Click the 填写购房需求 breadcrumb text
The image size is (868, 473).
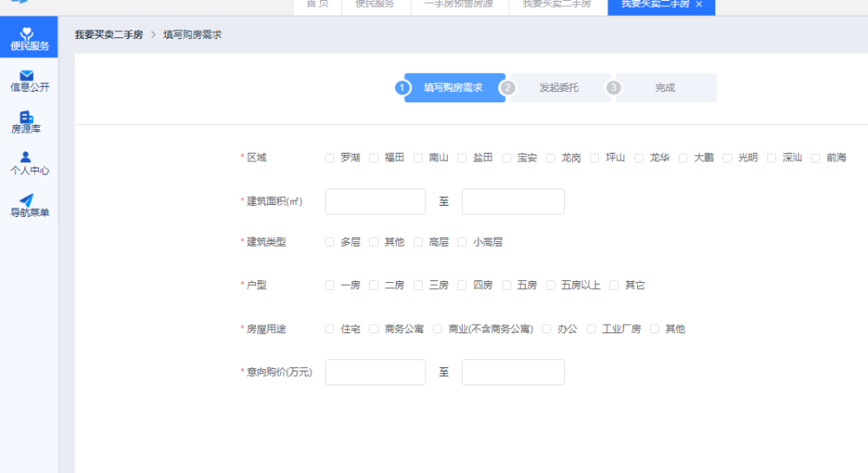pos(192,35)
